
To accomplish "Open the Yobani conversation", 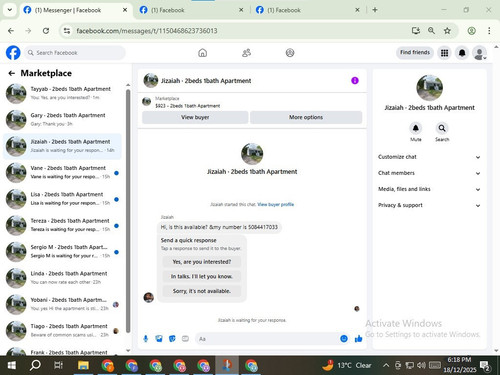I will click(63, 304).
